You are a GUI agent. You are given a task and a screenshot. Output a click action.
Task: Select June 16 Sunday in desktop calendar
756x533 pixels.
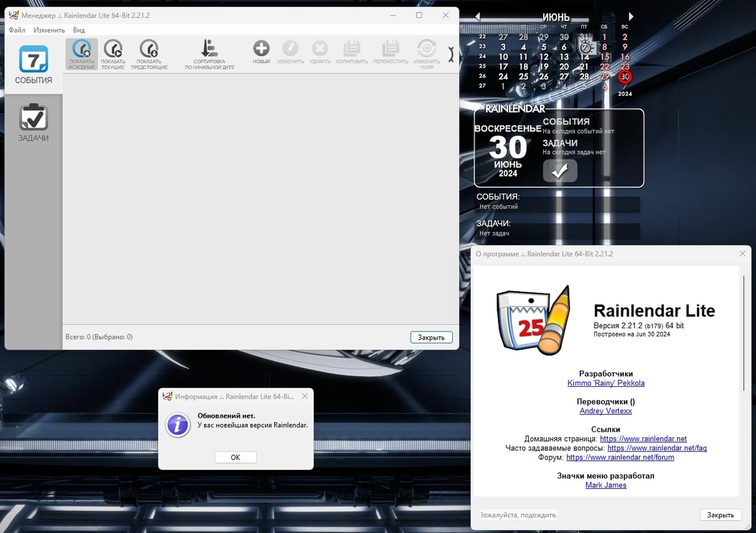(x=624, y=57)
